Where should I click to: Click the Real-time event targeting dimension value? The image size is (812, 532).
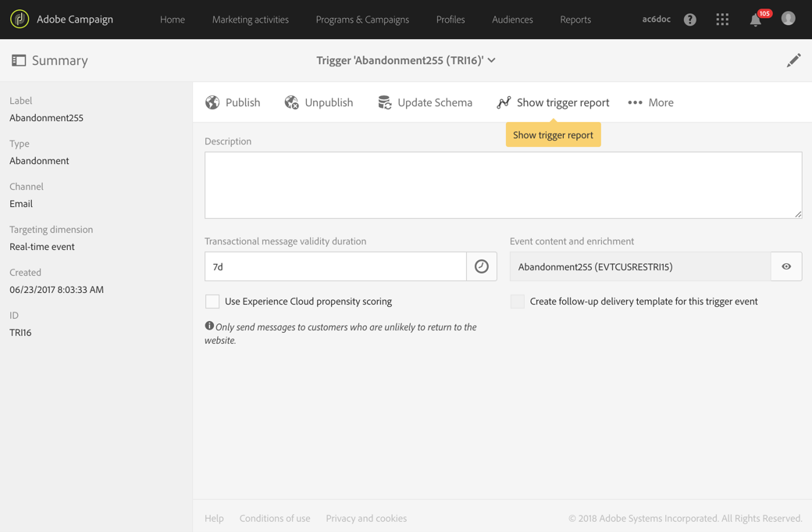[x=42, y=247]
